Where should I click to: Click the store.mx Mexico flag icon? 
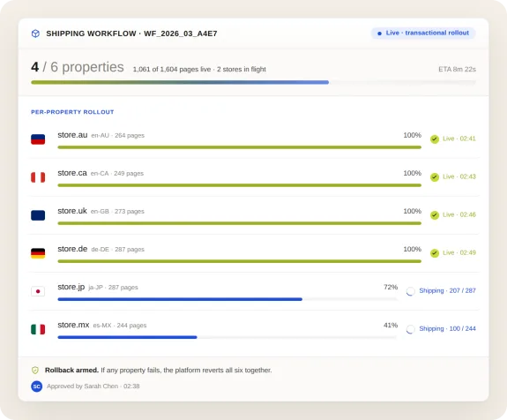pyautogui.click(x=38, y=329)
